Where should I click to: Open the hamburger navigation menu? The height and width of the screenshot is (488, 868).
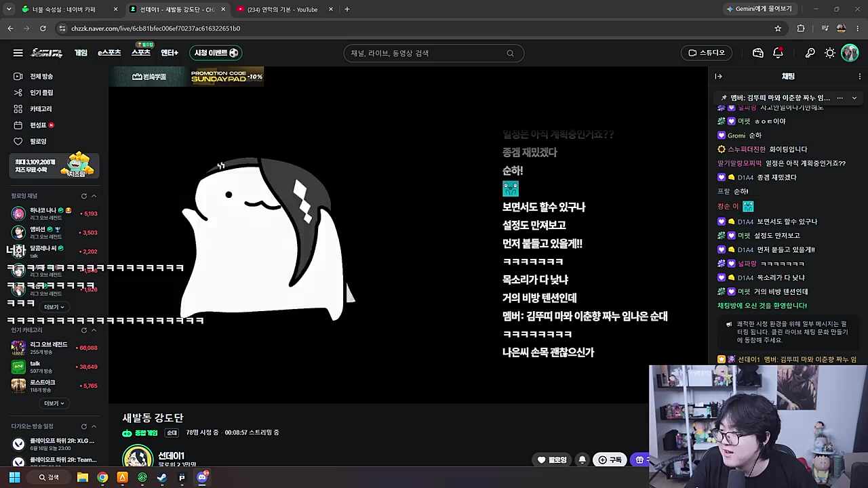[x=18, y=53]
